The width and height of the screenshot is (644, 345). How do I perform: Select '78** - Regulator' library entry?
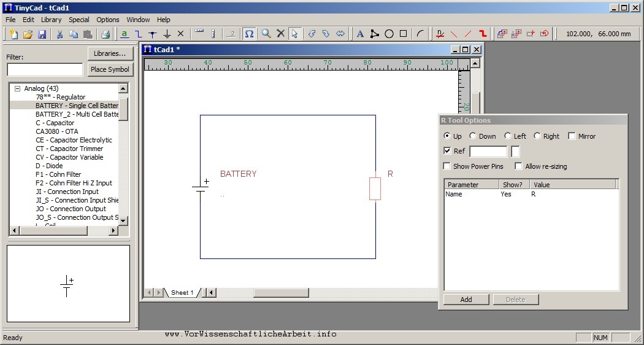point(60,97)
